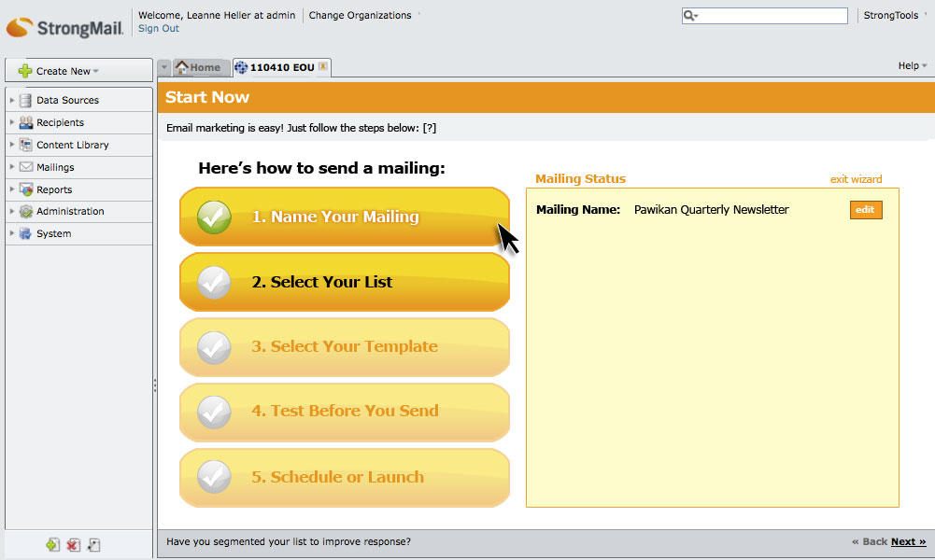Screen dimensions: 935x560
Task: Click the edit document icon in sidebar footer
Action: pyautogui.click(x=93, y=545)
